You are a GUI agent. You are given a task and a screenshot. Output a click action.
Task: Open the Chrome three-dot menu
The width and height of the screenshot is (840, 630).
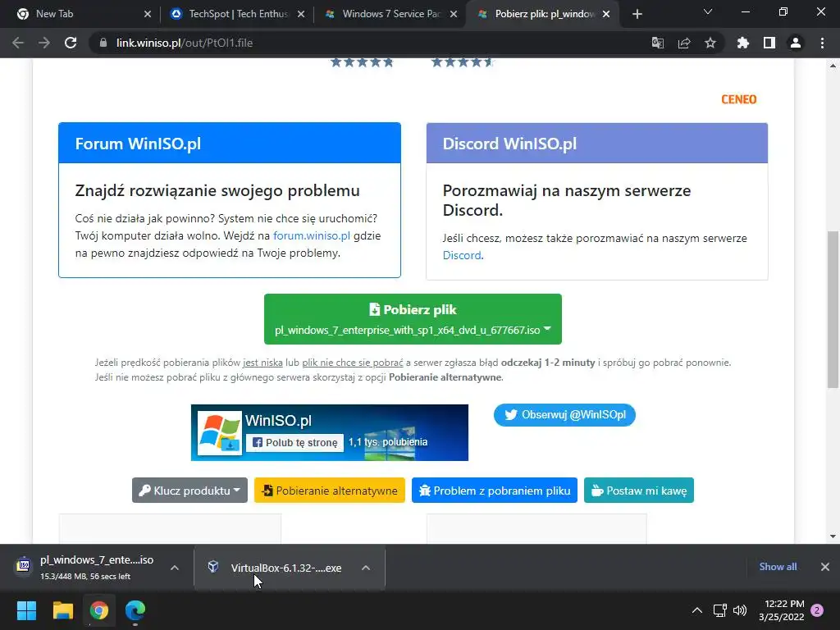coord(822,43)
